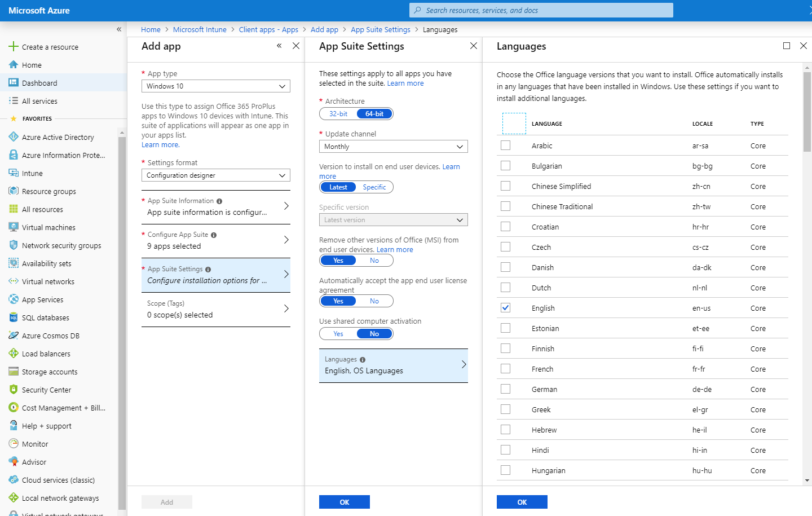Open Learn more link under App type
This screenshot has height=516, width=812.
click(x=161, y=145)
